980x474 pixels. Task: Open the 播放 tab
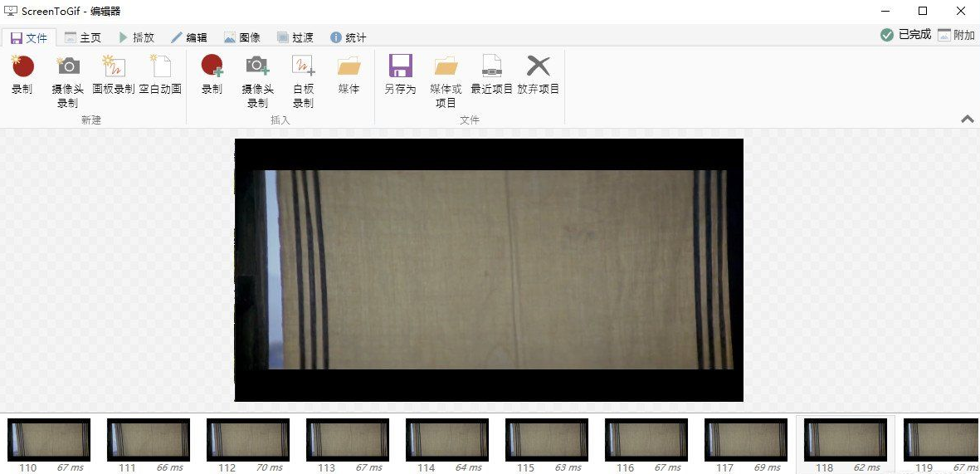pyautogui.click(x=136, y=37)
